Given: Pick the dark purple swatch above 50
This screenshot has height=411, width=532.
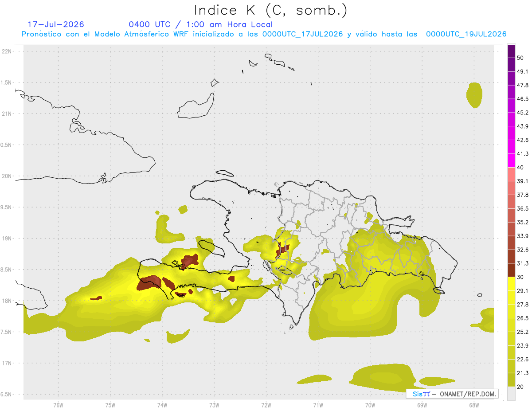Looking at the screenshot, I should tap(511, 51).
